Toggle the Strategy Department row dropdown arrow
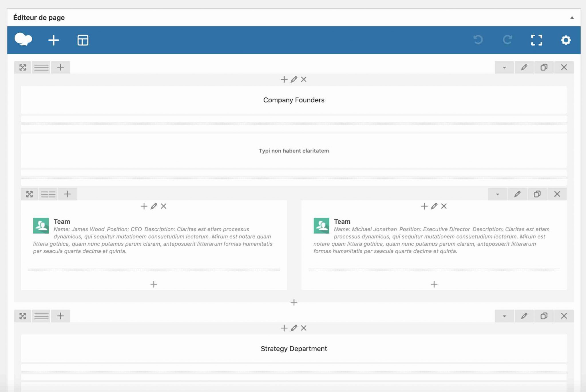 504,316
